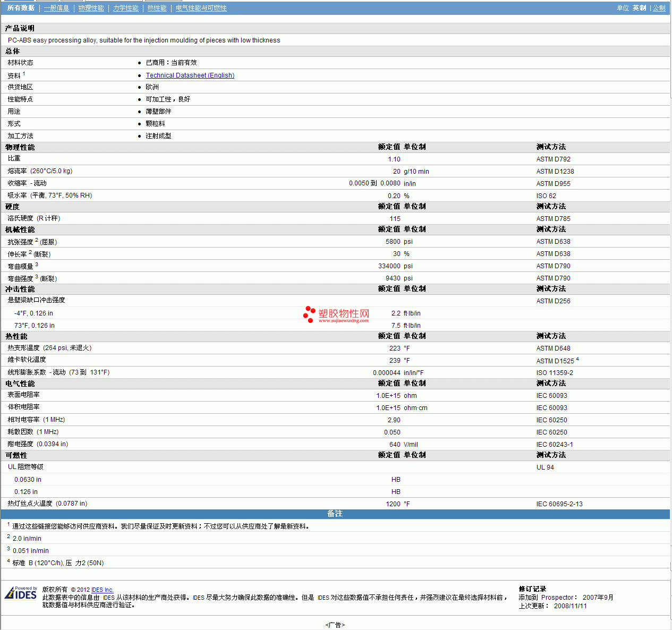Click the impact value 7.5 ft·lb/in
Image resolution: width=672 pixels, height=630 pixels.
coord(406,326)
